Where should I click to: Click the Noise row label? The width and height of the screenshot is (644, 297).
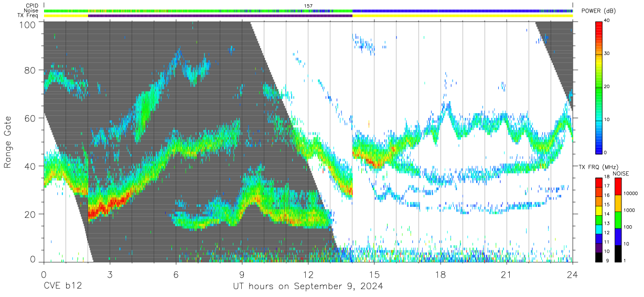tap(31, 10)
